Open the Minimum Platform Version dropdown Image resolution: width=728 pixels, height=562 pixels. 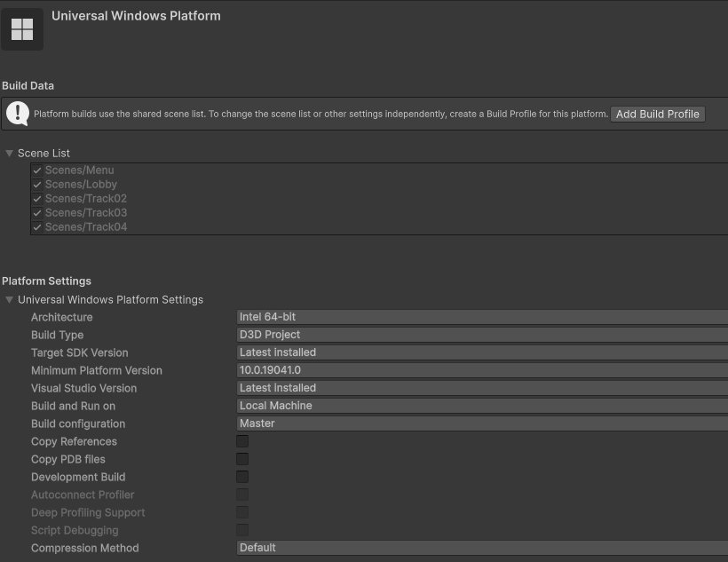(482, 370)
